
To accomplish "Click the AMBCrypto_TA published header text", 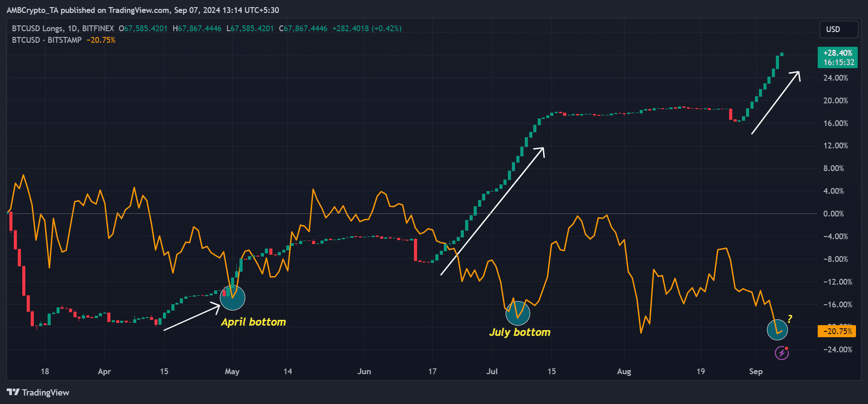I will pos(143,10).
